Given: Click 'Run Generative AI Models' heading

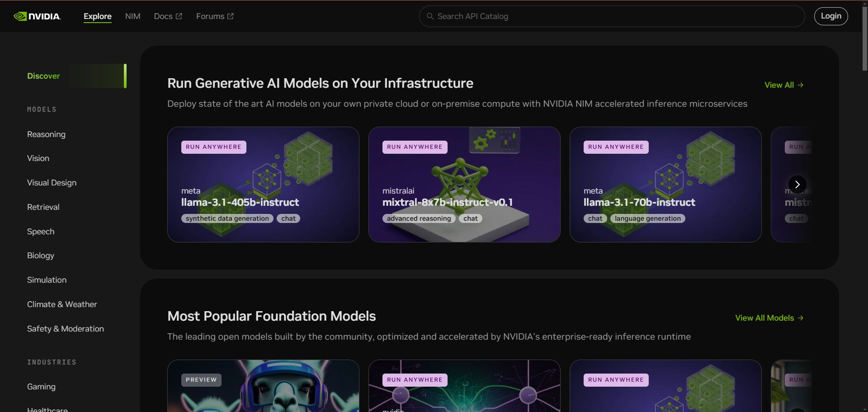Looking at the screenshot, I should point(321,83).
